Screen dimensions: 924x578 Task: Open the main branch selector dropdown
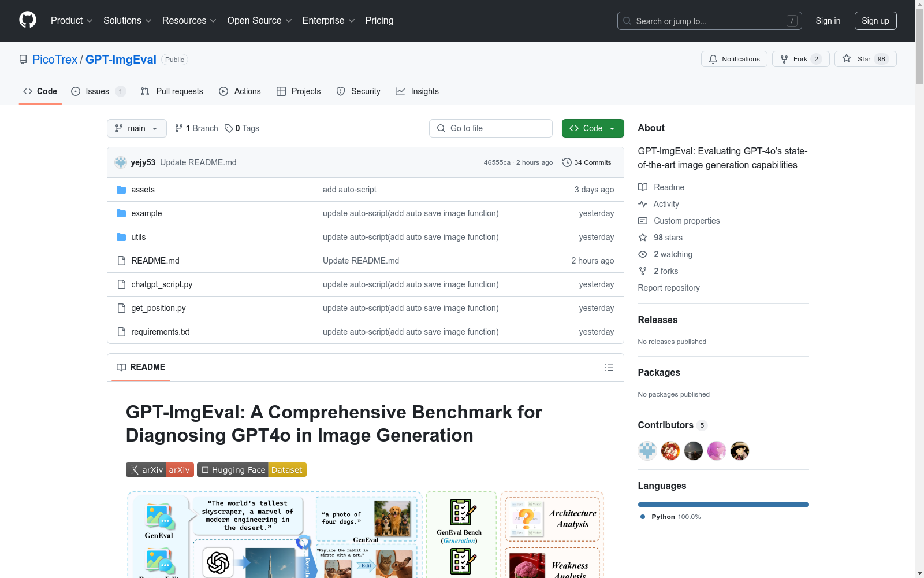(137, 128)
